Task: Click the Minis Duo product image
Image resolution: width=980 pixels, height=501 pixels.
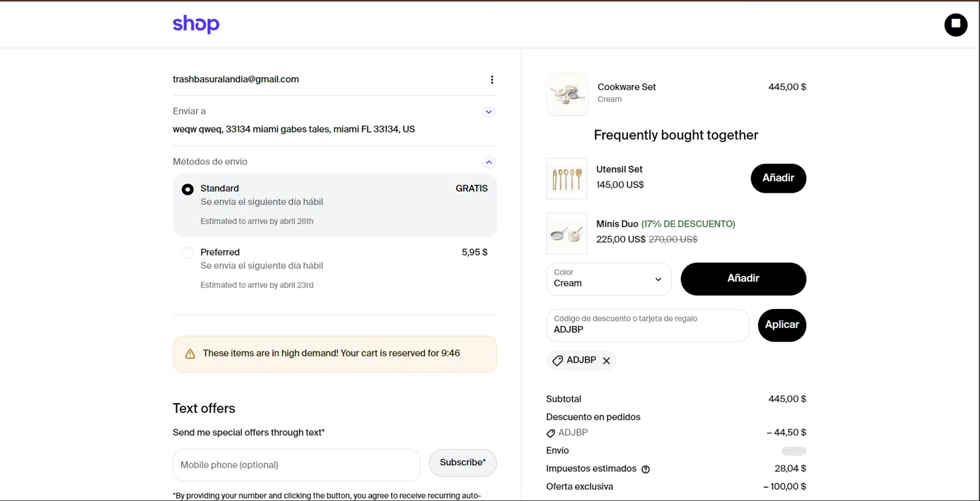Action: pos(566,233)
